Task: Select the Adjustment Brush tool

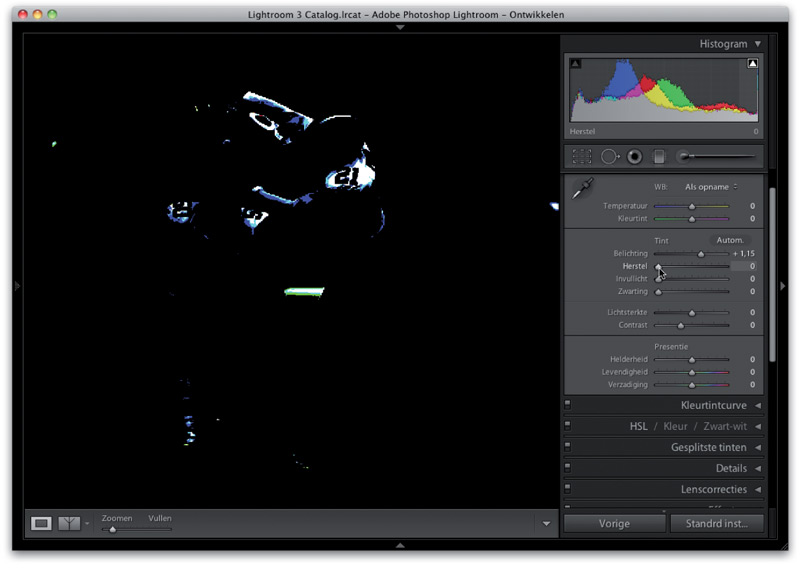Action: (x=718, y=157)
